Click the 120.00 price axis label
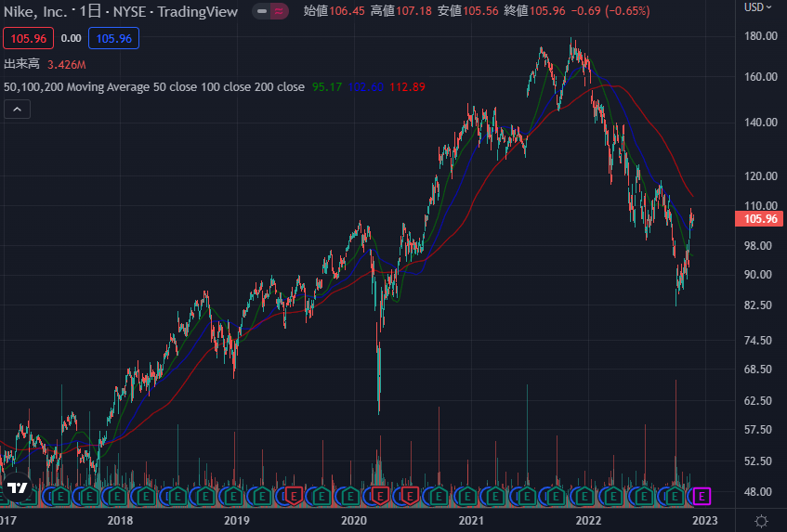The height and width of the screenshot is (532, 787). tap(761, 176)
